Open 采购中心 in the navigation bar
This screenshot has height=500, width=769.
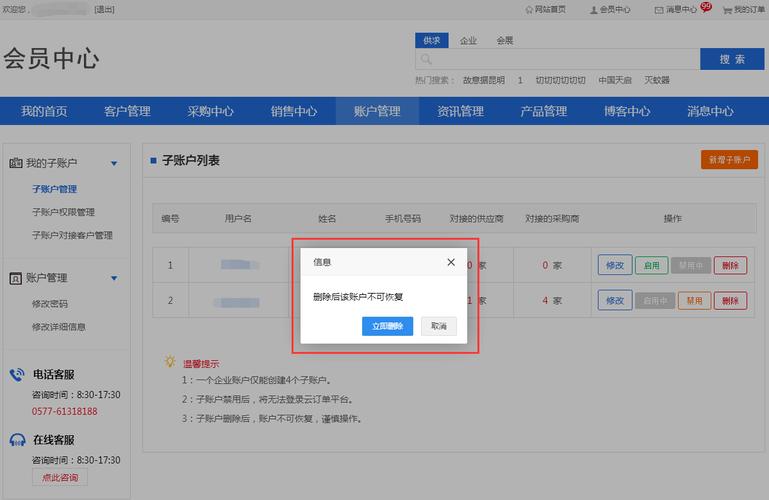(210, 111)
